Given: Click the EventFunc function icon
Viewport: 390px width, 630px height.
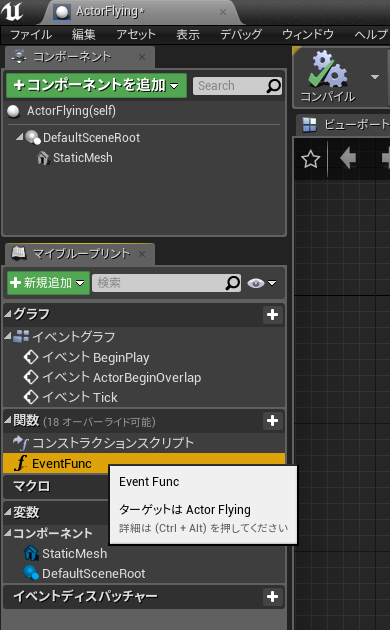Looking at the screenshot, I should click(x=20, y=463).
